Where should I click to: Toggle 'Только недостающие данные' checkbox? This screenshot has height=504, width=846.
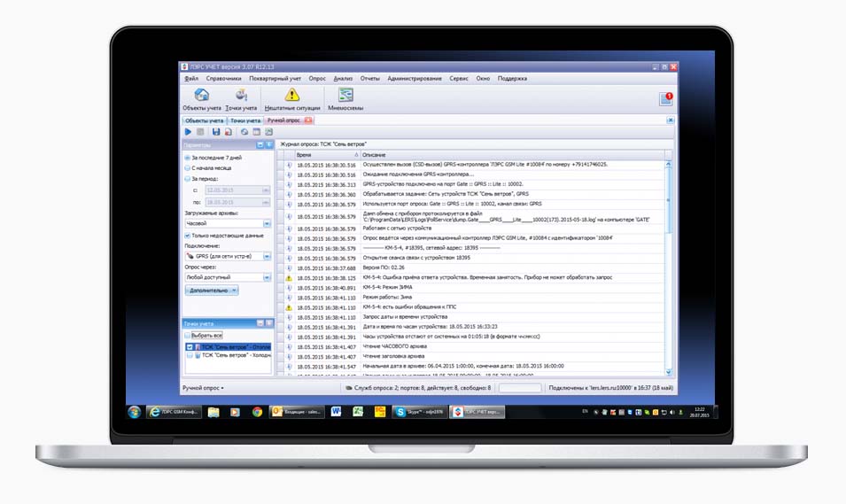(x=187, y=236)
